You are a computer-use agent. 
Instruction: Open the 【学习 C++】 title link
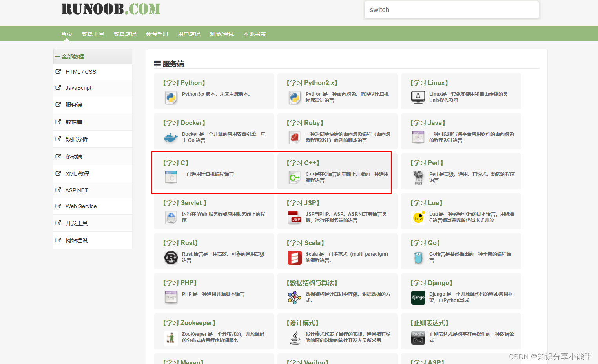click(303, 163)
